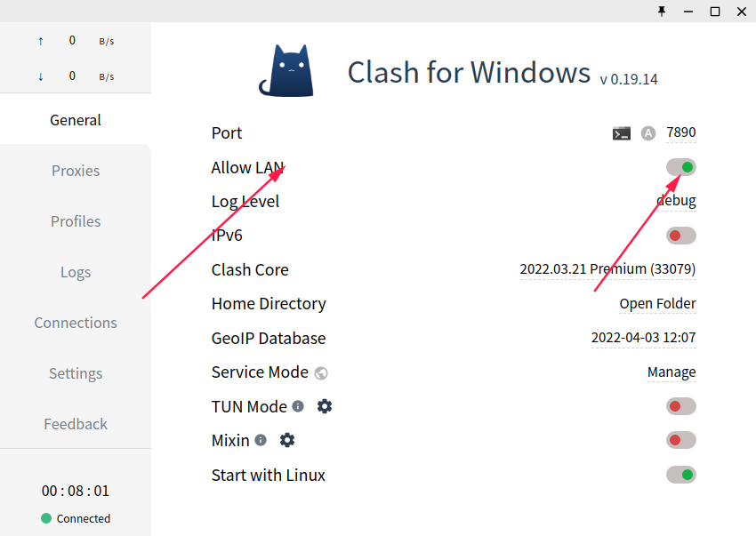Switch to the Proxies section
756x536 pixels.
pos(76,171)
